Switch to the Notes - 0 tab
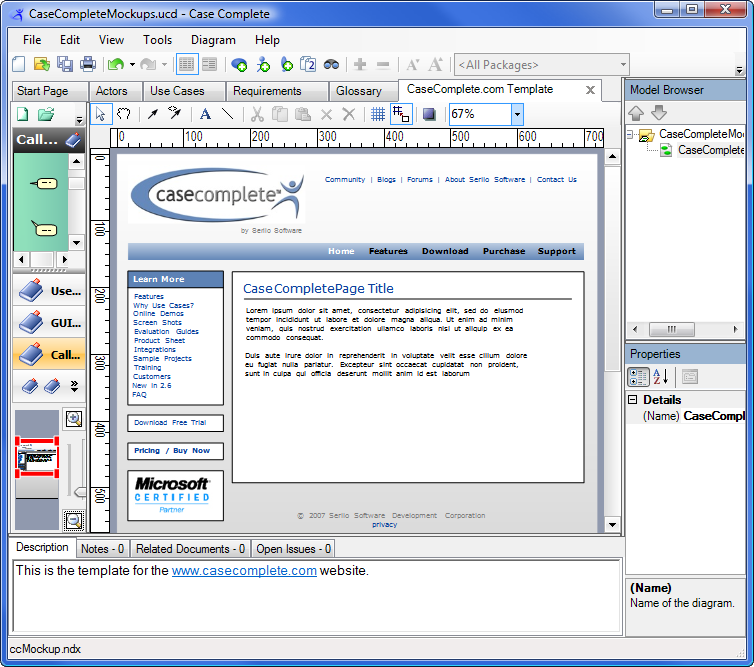Viewport: 754px width, 667px height. 102,549
